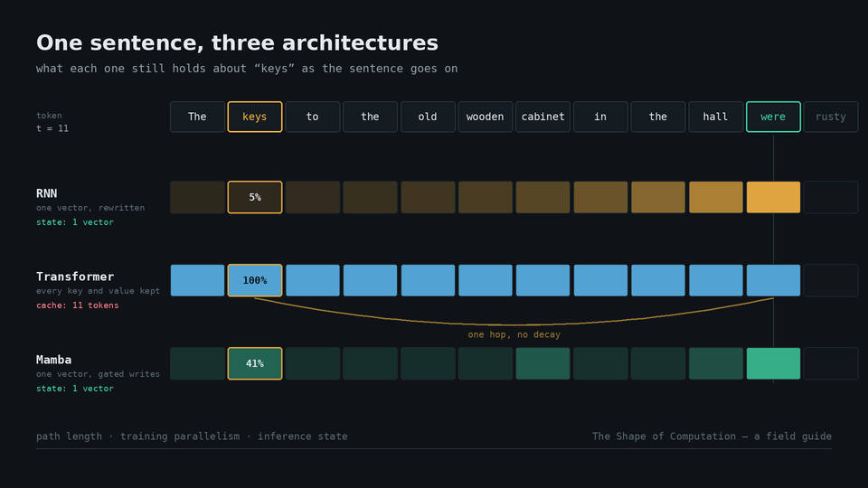Click the blue Transformer cell under 'were'
Screen dimensions: 868x488
pos(773,280)
